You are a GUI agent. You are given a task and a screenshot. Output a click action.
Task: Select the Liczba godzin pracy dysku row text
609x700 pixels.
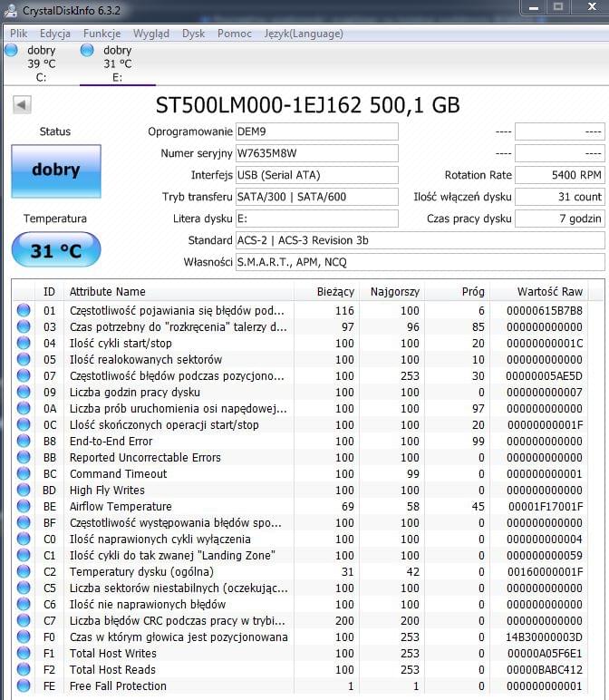[134, 392]
